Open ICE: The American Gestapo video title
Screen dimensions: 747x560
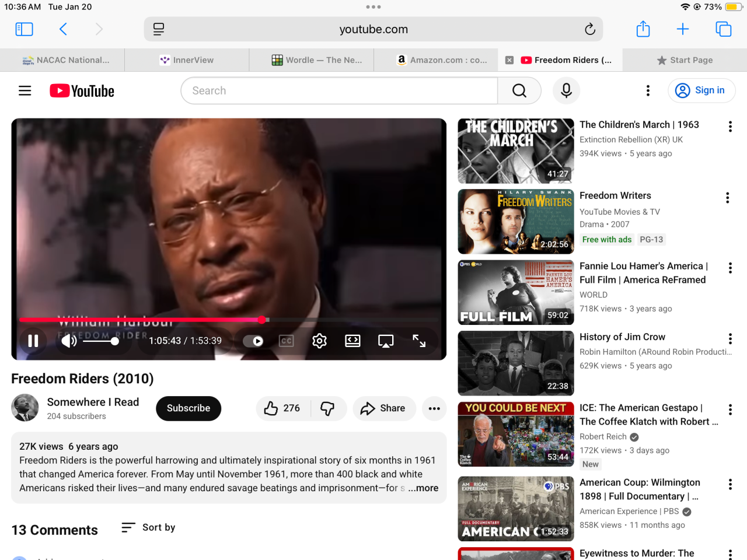pyautogui.click(x=649, y=415)
